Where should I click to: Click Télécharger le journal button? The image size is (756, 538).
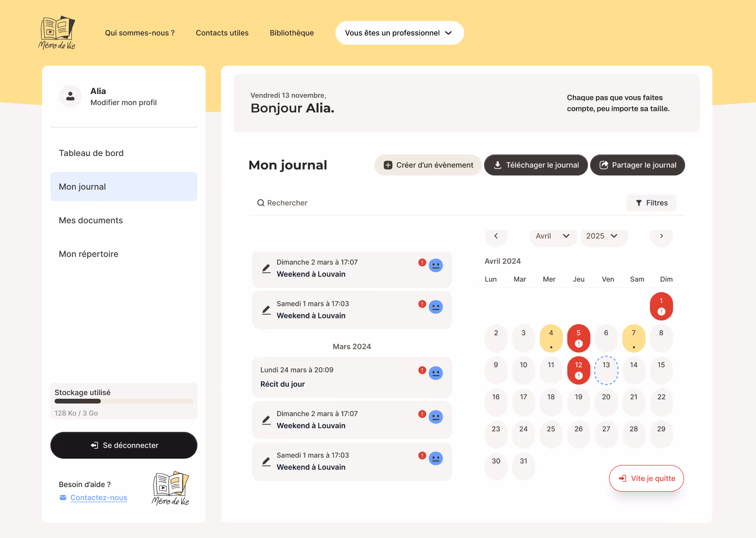[x=535, y=165]
